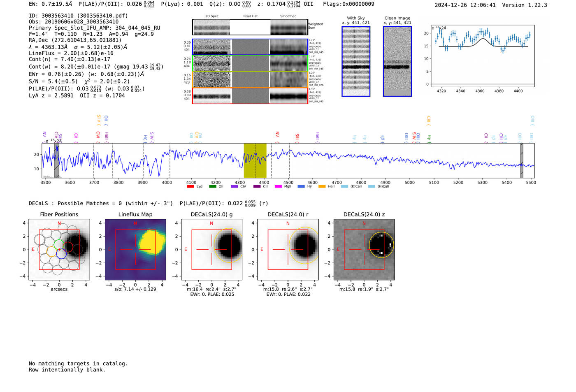Click the green OII legend swatch
Viewport: 576px width, 392px height.
pyautogui.click(x=212, y=186)
